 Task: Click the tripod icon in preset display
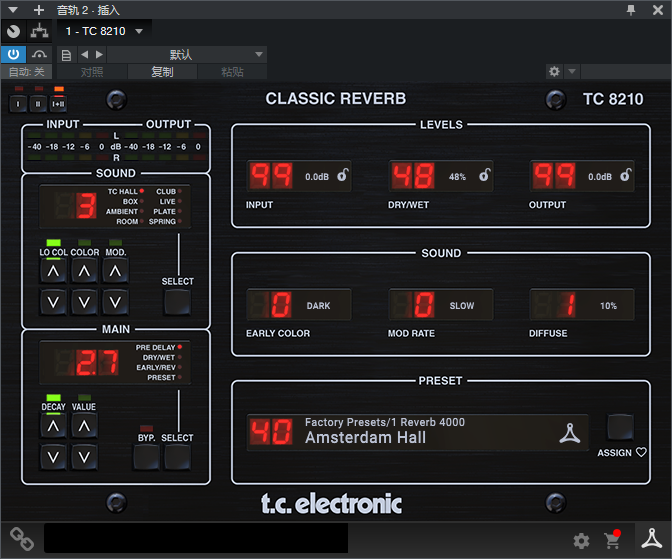570,433
